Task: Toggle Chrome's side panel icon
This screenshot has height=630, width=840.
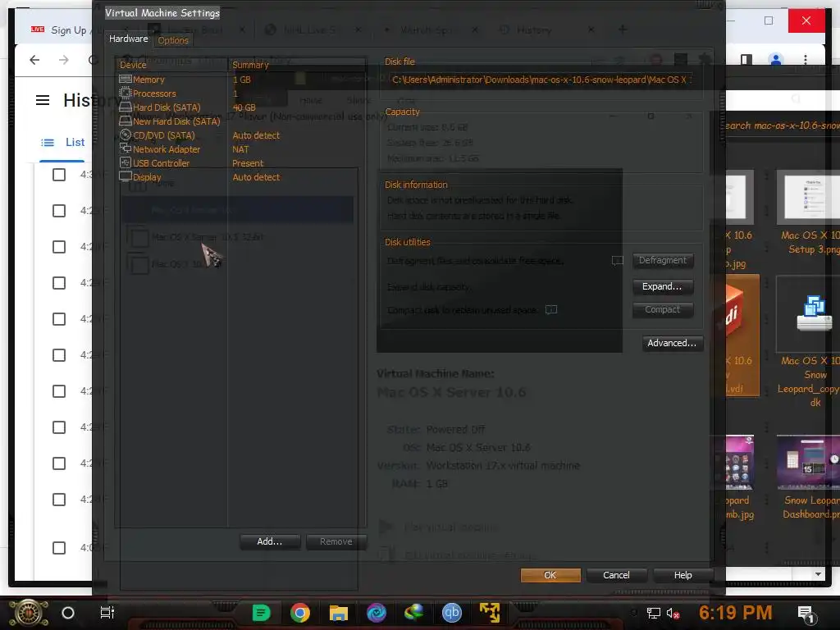Action: tap(746, 59)
